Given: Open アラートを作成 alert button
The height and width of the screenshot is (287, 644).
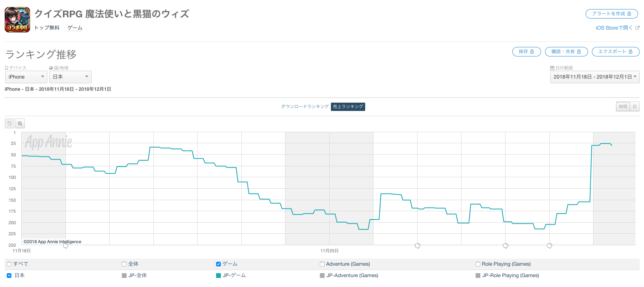Looking at the screenshot, I should pos(612,14).
